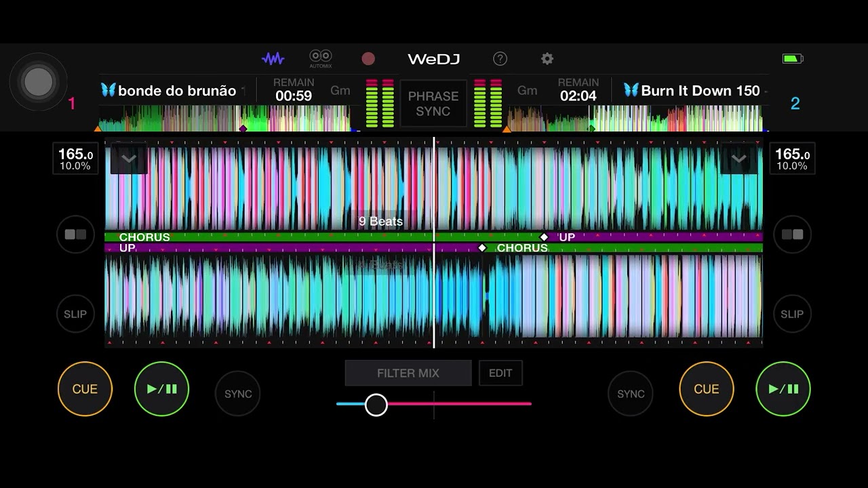Seek within deck 2 overview waveform
Image resolution: width=868 pixels, height=488 pixels.
pos(635,118)
